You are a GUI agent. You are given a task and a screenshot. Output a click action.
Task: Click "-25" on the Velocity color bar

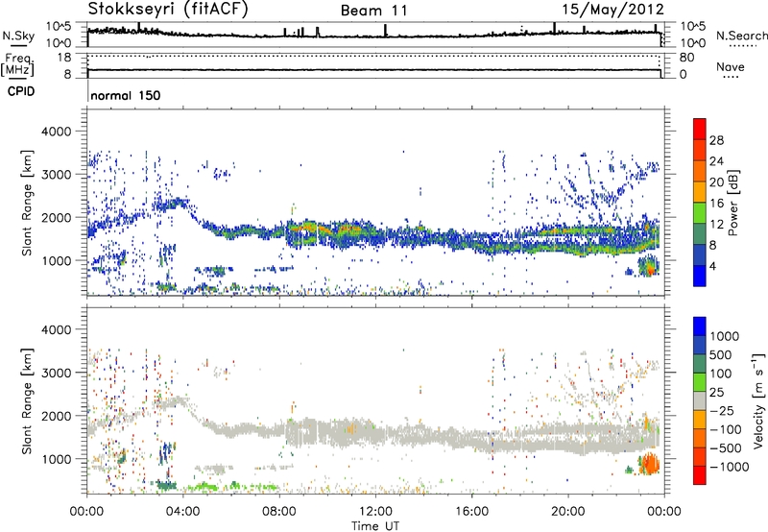[x=722, y=410]
